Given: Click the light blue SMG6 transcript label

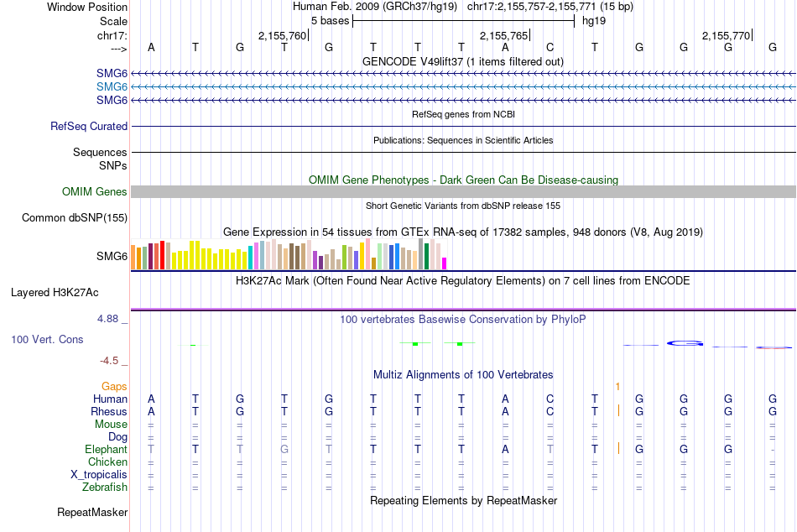Looking at the screenshot, I should (x=112, y=87).
